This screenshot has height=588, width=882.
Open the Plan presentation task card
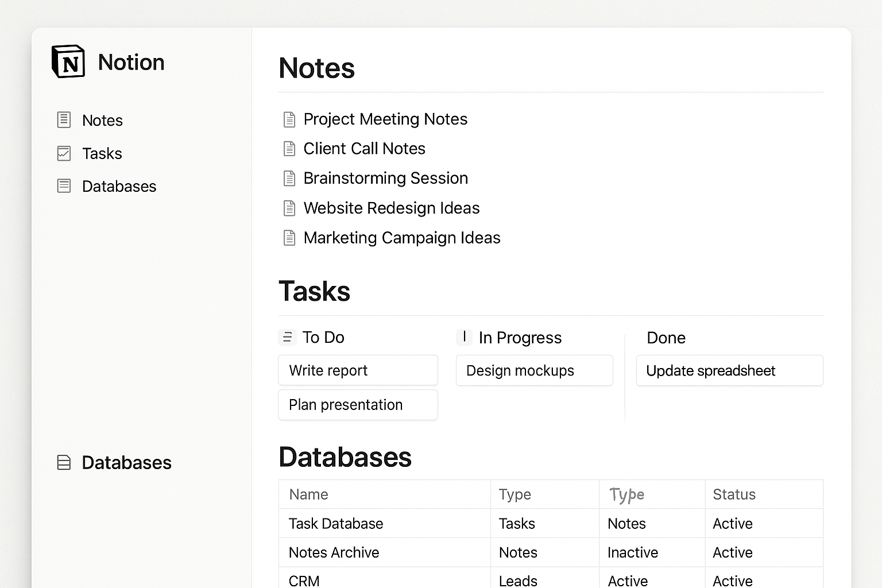358,405
